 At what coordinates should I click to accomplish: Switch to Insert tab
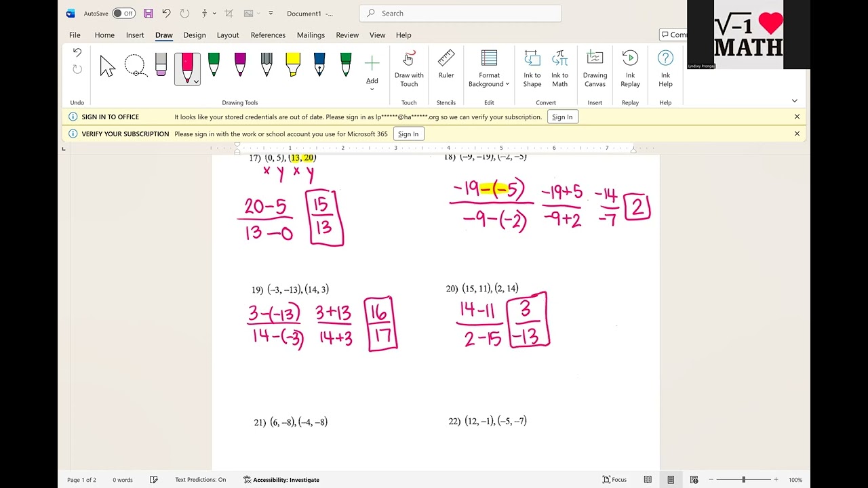(x=135, y=35)
